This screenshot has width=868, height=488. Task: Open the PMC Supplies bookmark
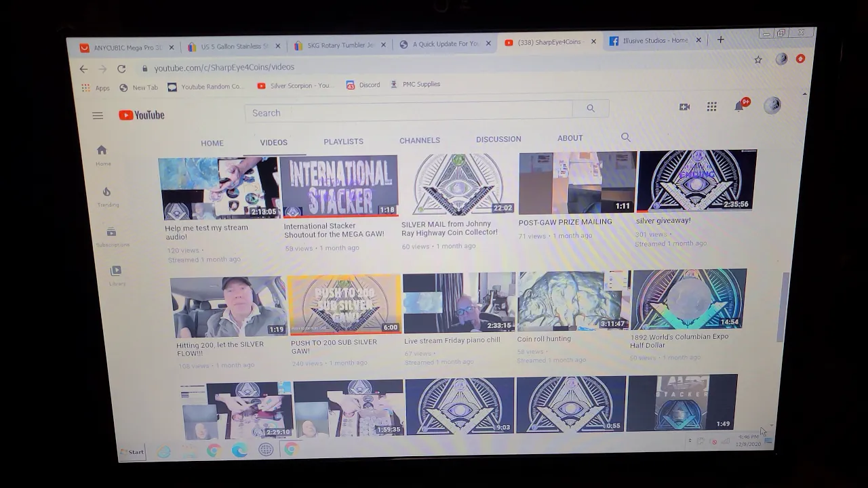(415, 84)
